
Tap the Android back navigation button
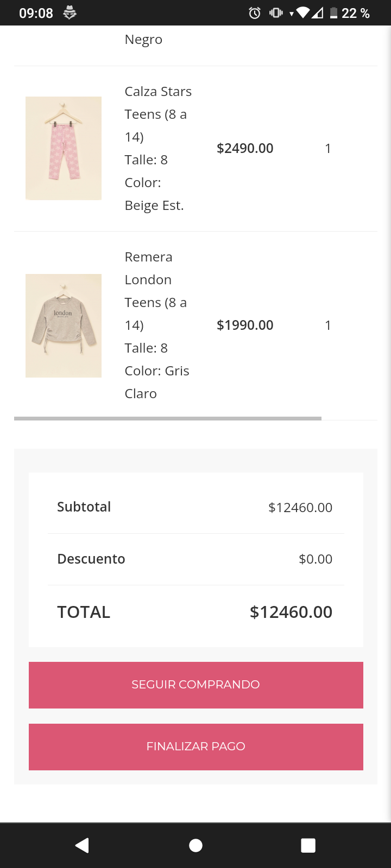click(x=83, y=845)
